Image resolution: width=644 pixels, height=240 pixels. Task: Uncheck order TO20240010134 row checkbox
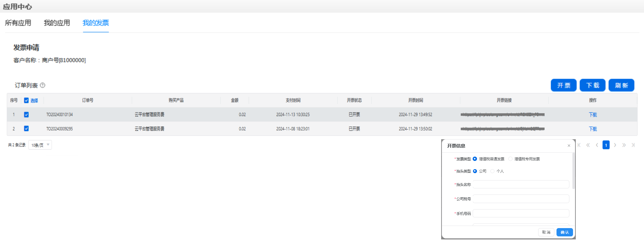click(x=27, y=115)
